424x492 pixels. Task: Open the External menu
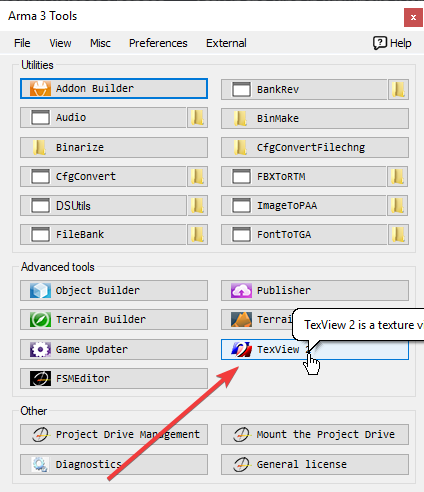click(226, 43)
